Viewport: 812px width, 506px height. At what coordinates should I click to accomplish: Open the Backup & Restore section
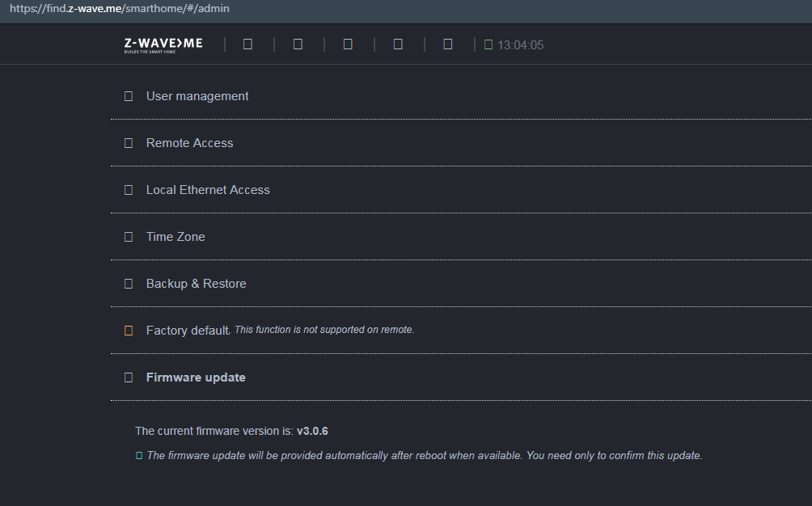[x=196, y=284]
